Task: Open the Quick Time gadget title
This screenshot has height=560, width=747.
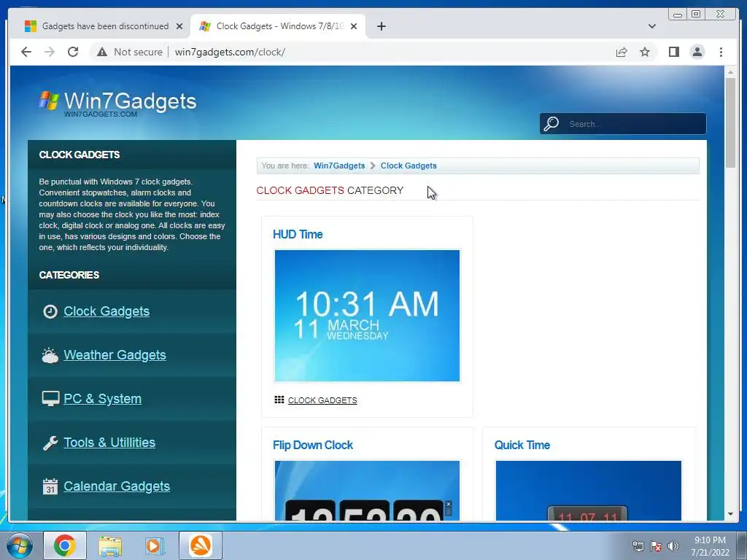Action: point(522,446)
